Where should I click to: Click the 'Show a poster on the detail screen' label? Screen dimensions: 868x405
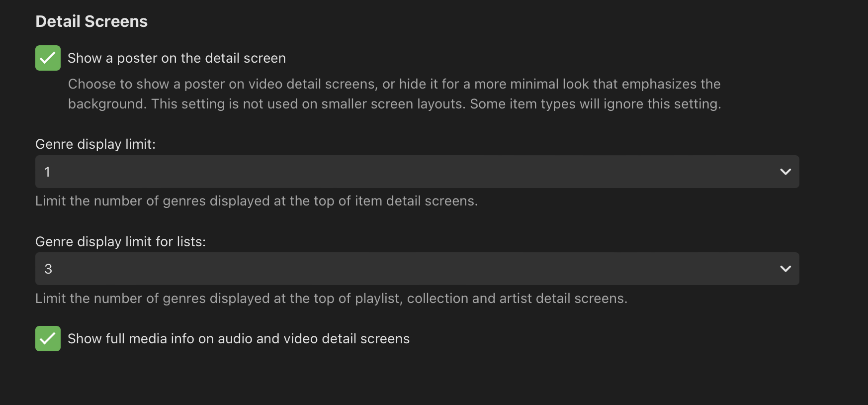click(176, 58)
